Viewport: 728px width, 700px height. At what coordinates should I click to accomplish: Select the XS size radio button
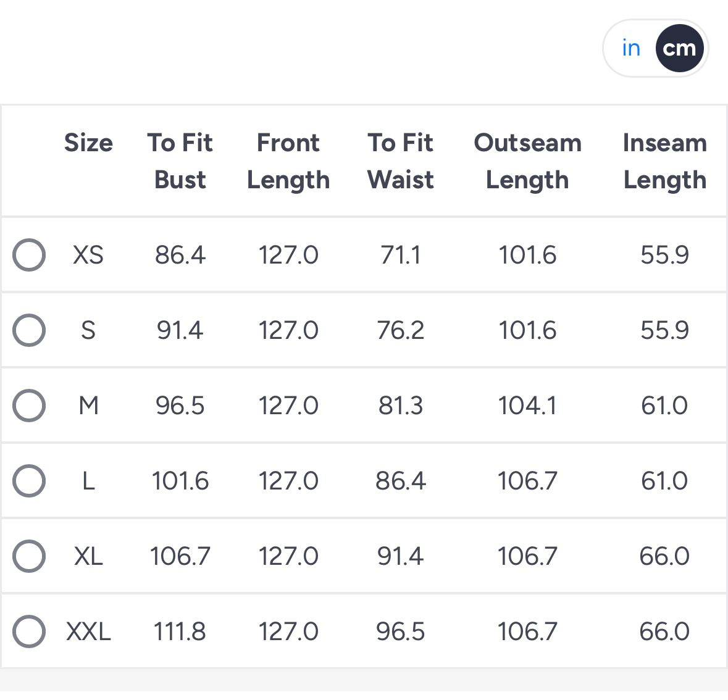(x=29, y=254)
